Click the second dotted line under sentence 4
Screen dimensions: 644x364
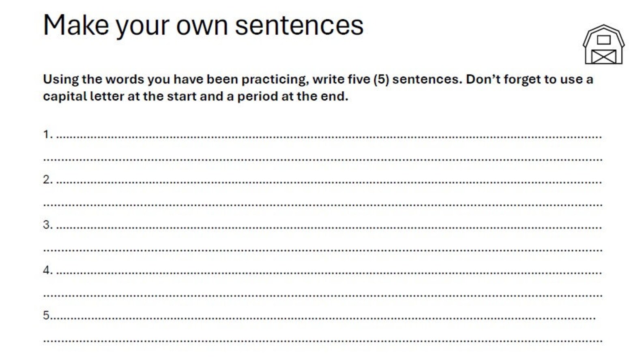pos(323,296)
